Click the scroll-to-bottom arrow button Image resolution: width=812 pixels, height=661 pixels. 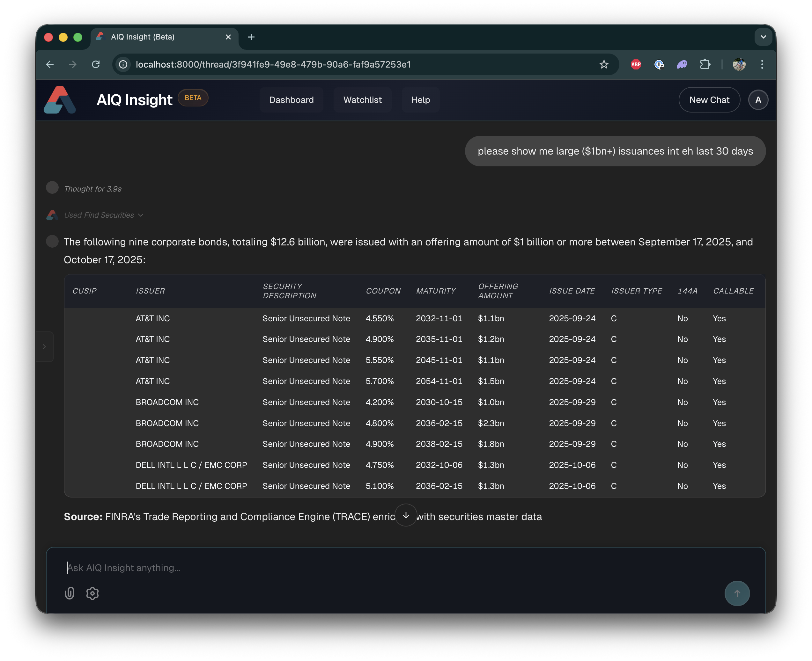click(406, 515)
